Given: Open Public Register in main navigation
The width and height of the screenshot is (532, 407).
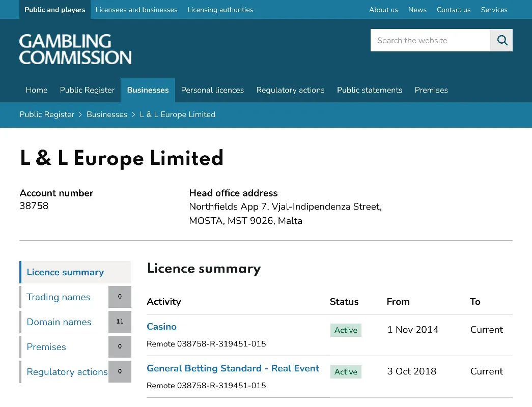Looking at the screenshot, I should (87, 90).
